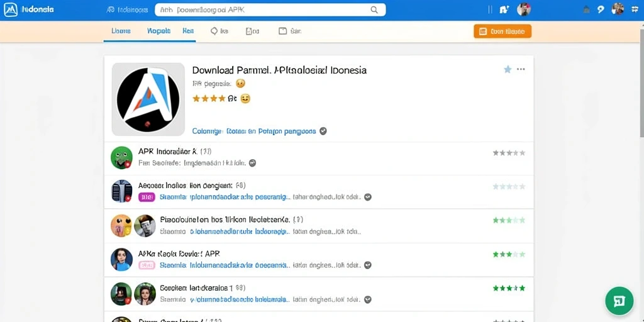Click the diamond-icon tab item in the toolbar

click(x=219, y=31)
